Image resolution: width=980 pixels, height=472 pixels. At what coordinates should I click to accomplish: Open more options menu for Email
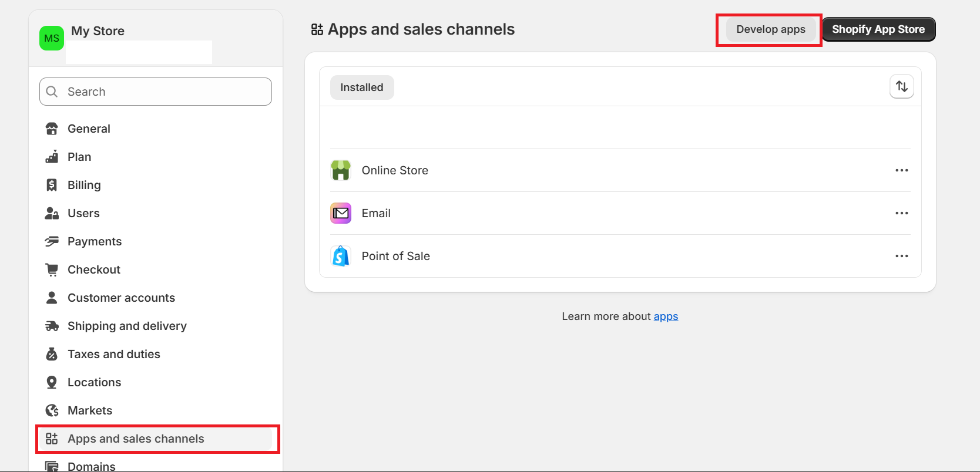[x=902, y=213]
